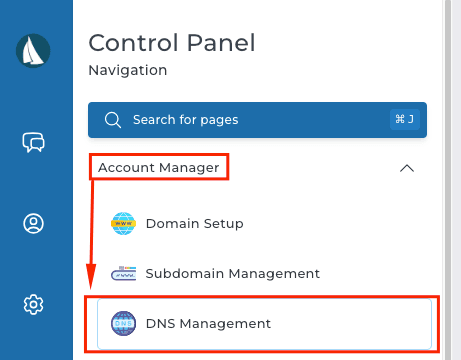The image size is (461, 360).
Task: Click the Domain Setup text label
Action: (195, 224)
